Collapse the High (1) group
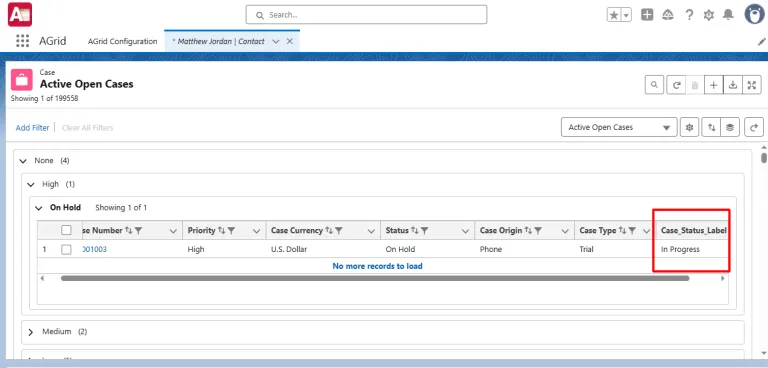768x368 pixels. tap(31, 185)
